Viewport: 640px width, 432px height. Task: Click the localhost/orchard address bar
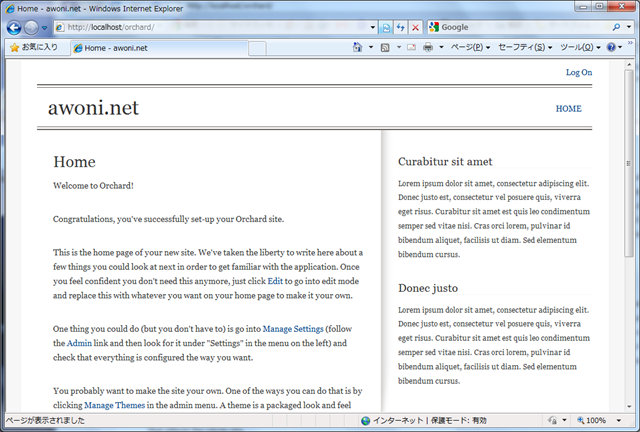pos(211,27)
